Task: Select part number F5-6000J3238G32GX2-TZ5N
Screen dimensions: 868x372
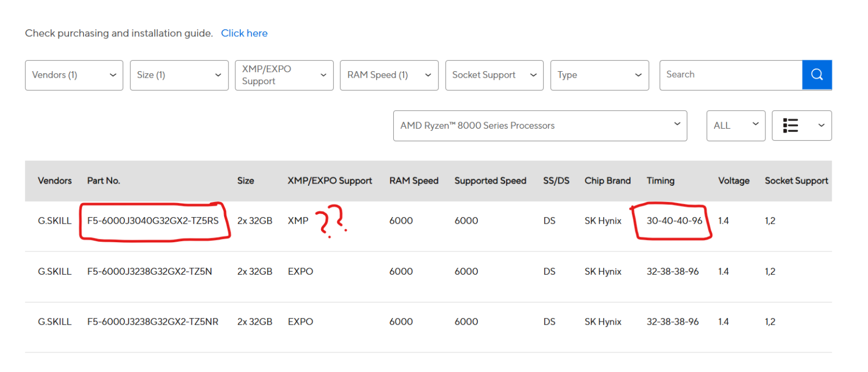Action: pyautogui.click(x=150, y=272)
